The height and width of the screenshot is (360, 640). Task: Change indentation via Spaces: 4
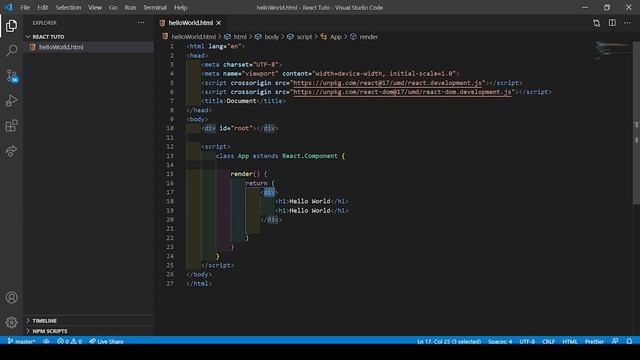pyautogui.click(x=500, y=341)
